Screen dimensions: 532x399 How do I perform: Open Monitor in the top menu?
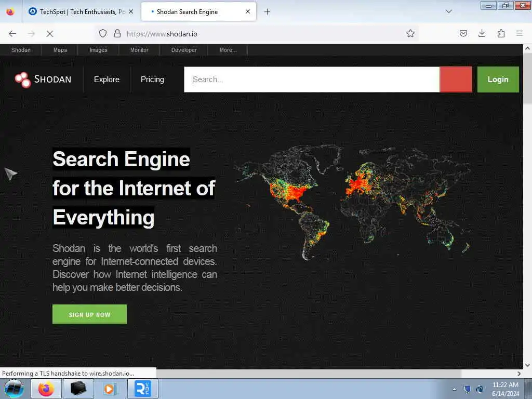(139, 50)
